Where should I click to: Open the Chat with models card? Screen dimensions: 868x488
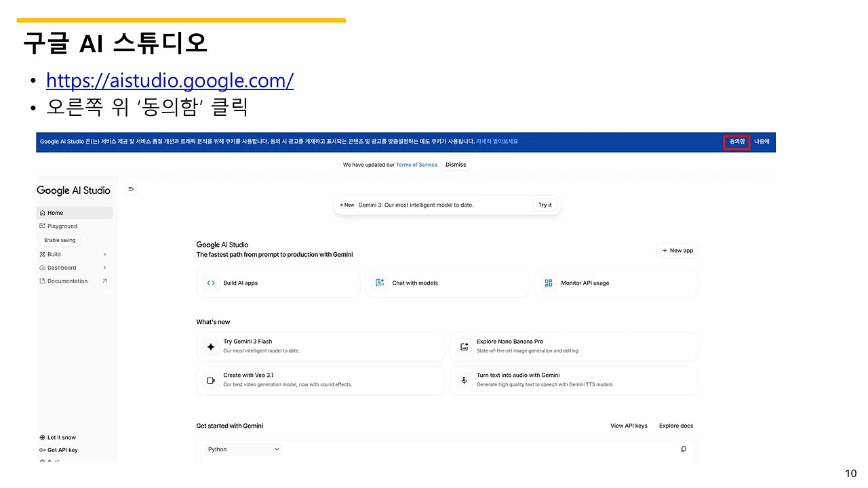coord(448,283)
